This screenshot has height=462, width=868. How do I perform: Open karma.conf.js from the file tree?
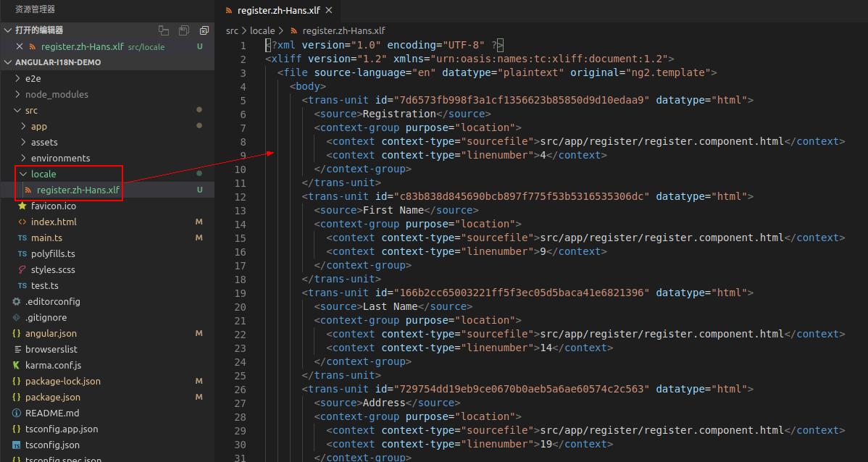pyautogui.click(x=53, y=365)
